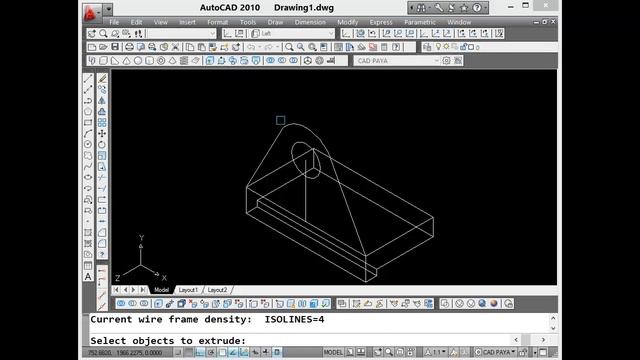The image size is (640, 360).
Task: Click the command line input area
Action: pos(300,340)
